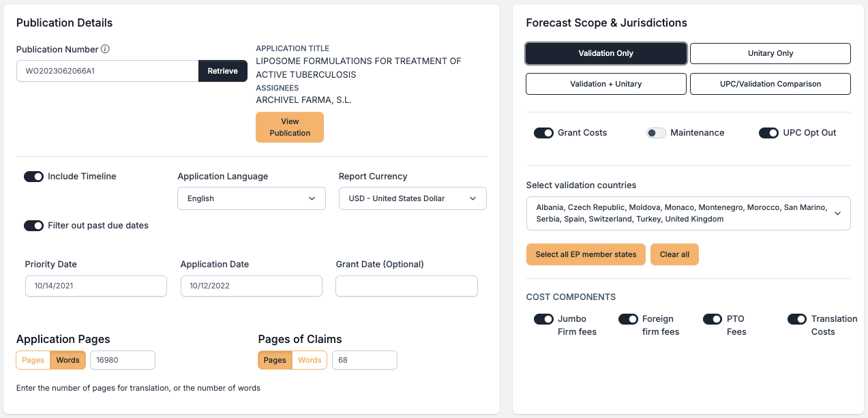Toggle the UPC Opt Out switch

coord(768,133)
